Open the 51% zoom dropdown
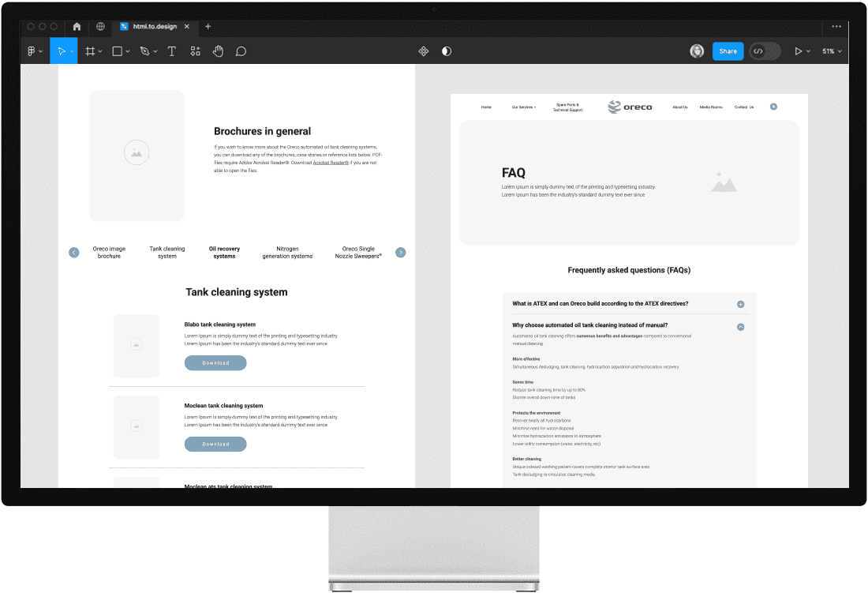This screenshot has width=868, height=593. pos(832,51)
